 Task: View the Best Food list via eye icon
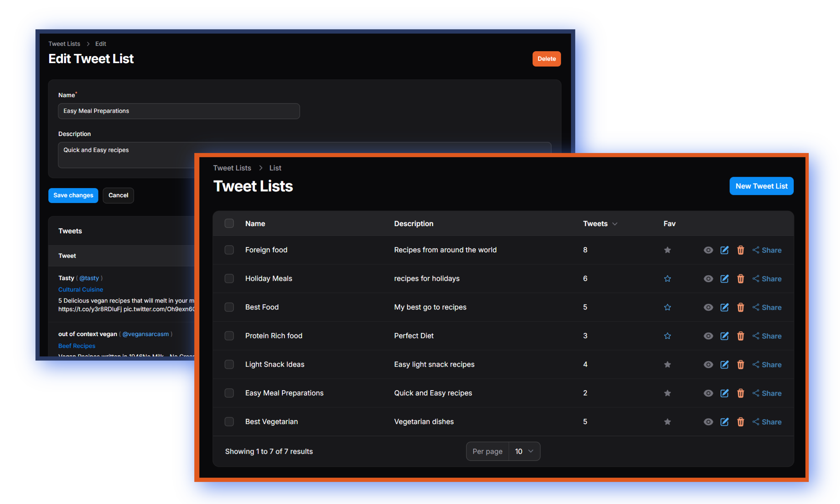click(708, 307)
